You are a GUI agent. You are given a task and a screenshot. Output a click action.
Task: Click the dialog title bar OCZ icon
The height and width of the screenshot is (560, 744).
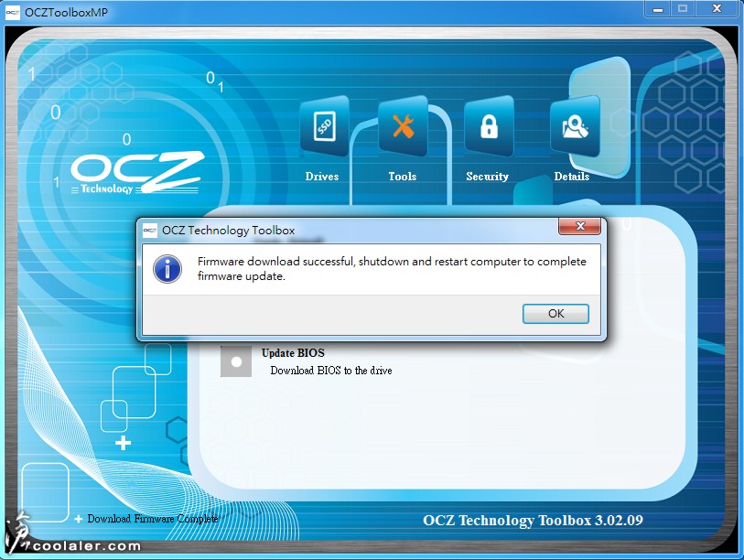point(150,231)
